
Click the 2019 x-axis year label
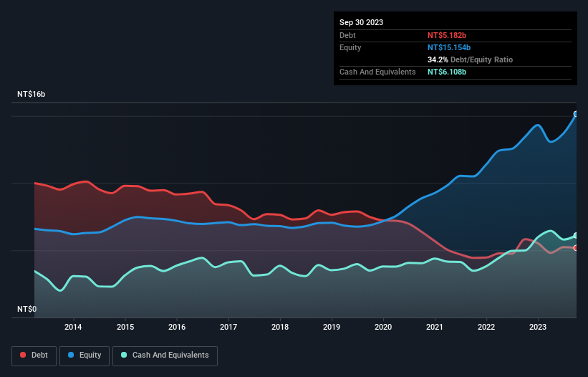(x=332, y=327)
